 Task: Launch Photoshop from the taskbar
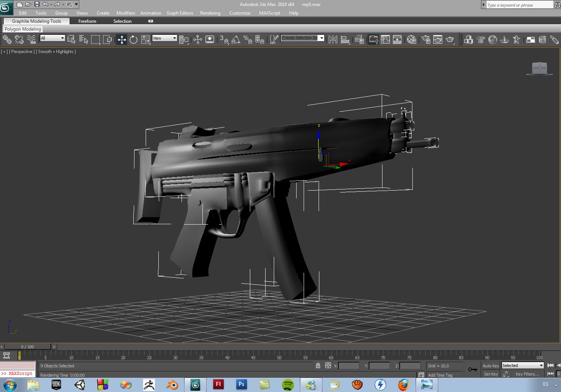(x=241, y=384)
